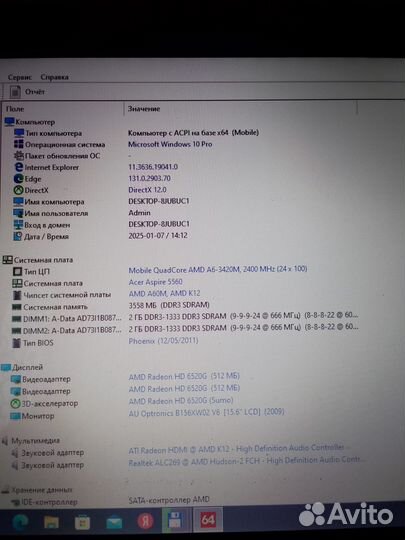
Task: Select the IDE-контроллер row label
Action: (x=49, y=502)
